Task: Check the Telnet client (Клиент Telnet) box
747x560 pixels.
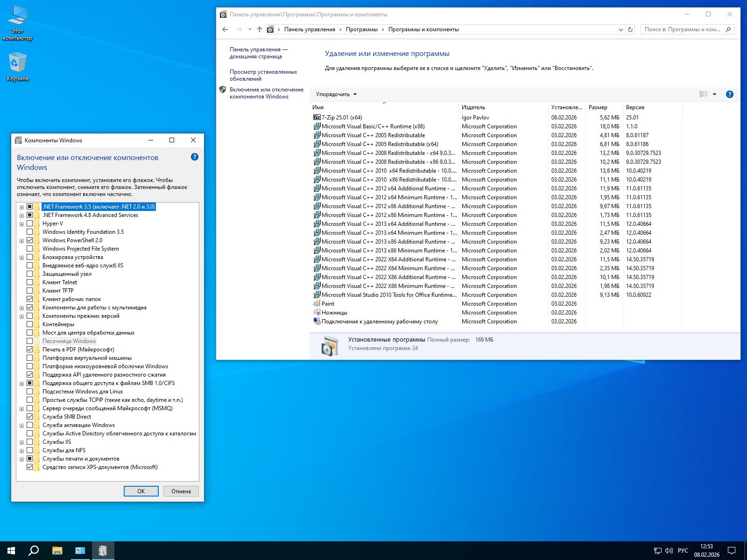Action: (x=30, y=282)
